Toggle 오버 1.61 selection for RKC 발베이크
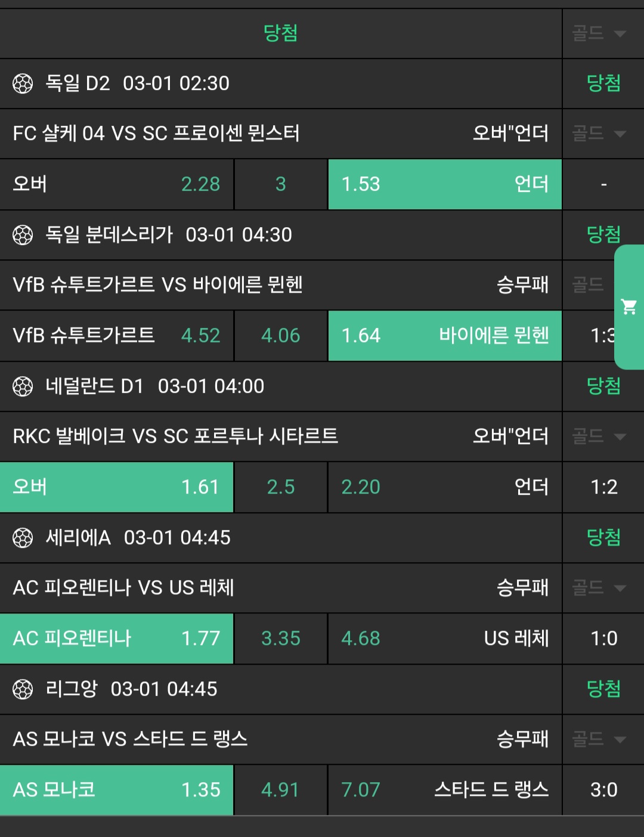The height and width of the screenshot is (837, 644). tap(116, 487)
